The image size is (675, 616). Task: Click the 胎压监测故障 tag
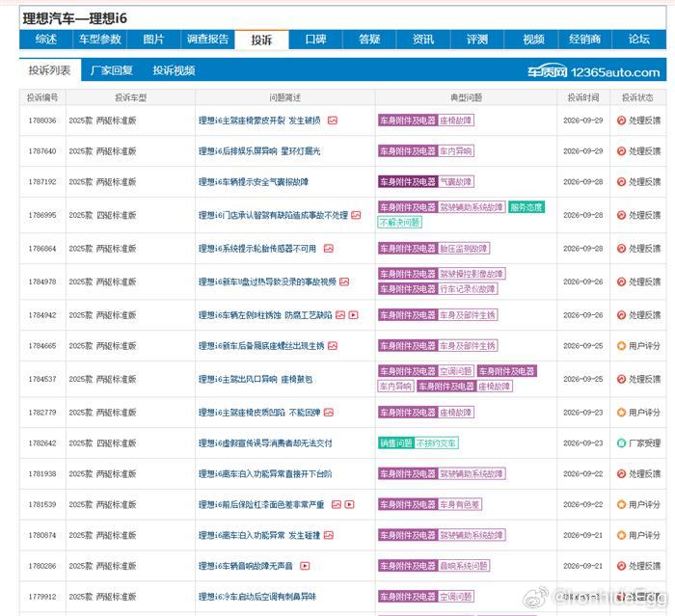[x=464, y=249]
